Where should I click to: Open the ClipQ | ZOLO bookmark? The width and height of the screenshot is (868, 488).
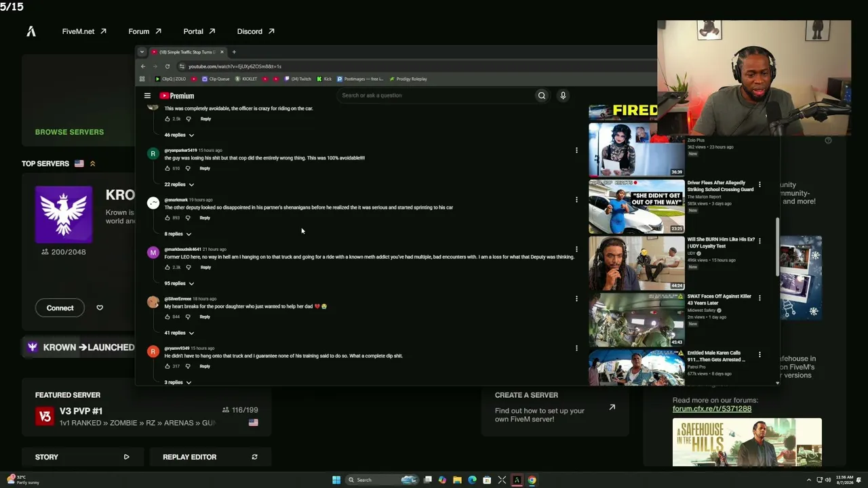[171, 79]
